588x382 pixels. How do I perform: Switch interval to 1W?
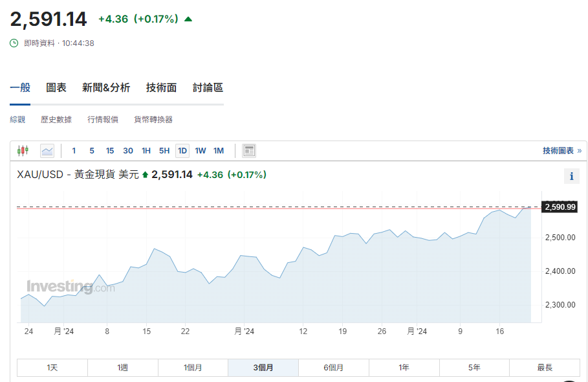[201, 151]
